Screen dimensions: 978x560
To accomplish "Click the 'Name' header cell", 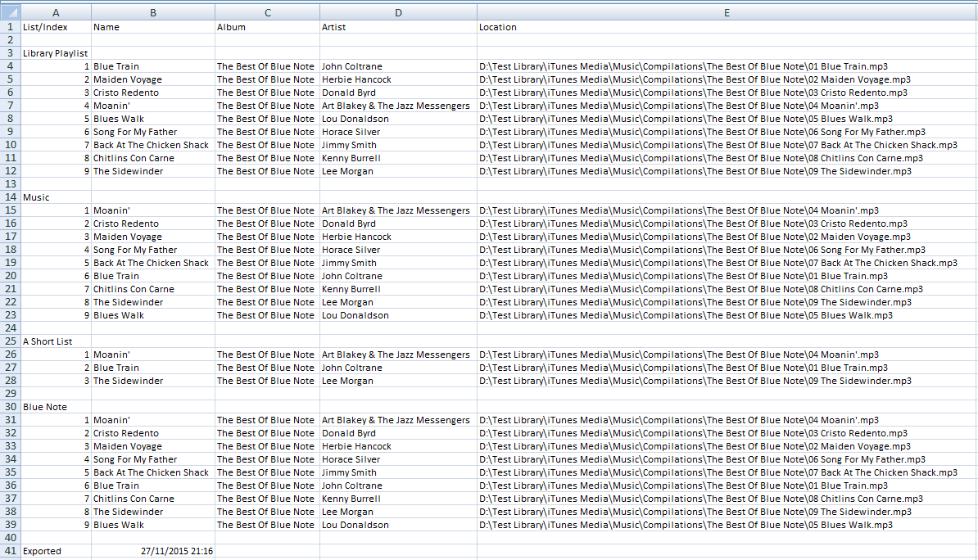I will coord(153,27).
